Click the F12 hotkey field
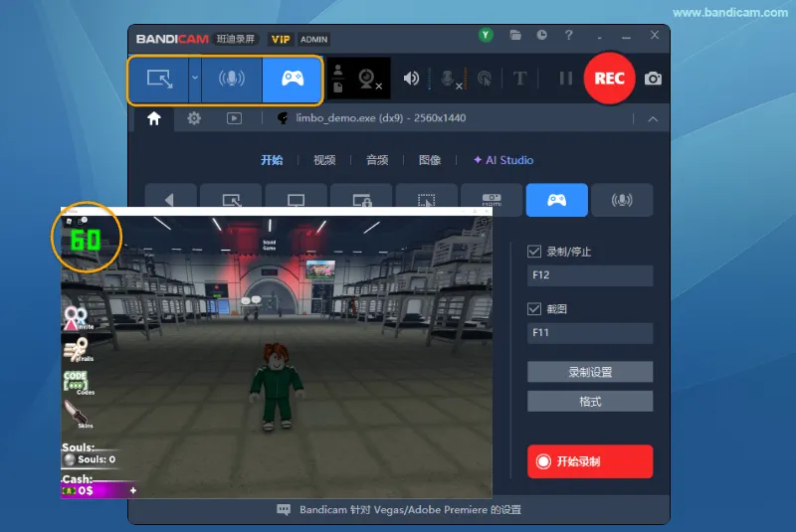 point(590,275)
